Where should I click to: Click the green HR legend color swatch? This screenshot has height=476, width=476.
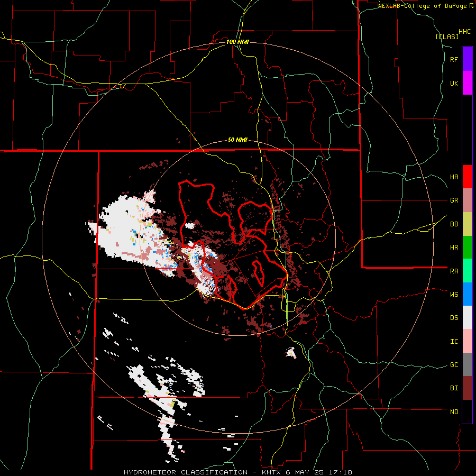[x=467, y=248]
